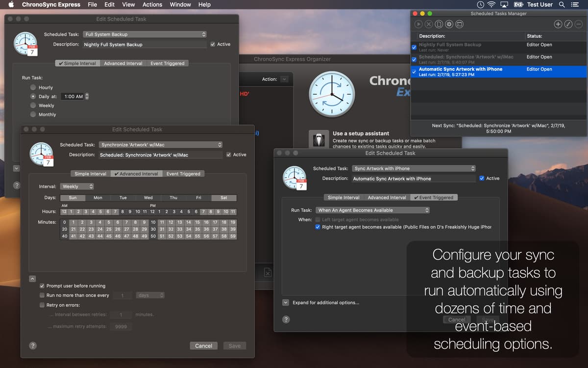Edit selected task using the pencil icon
The image size is (588, 368).
click(569, 24)
